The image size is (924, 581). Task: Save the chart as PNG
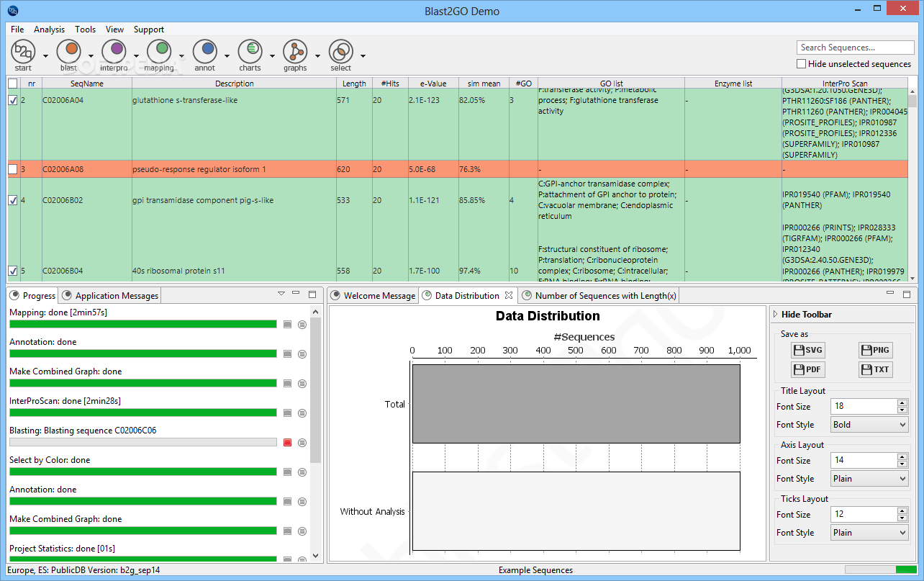coord(875,351)
